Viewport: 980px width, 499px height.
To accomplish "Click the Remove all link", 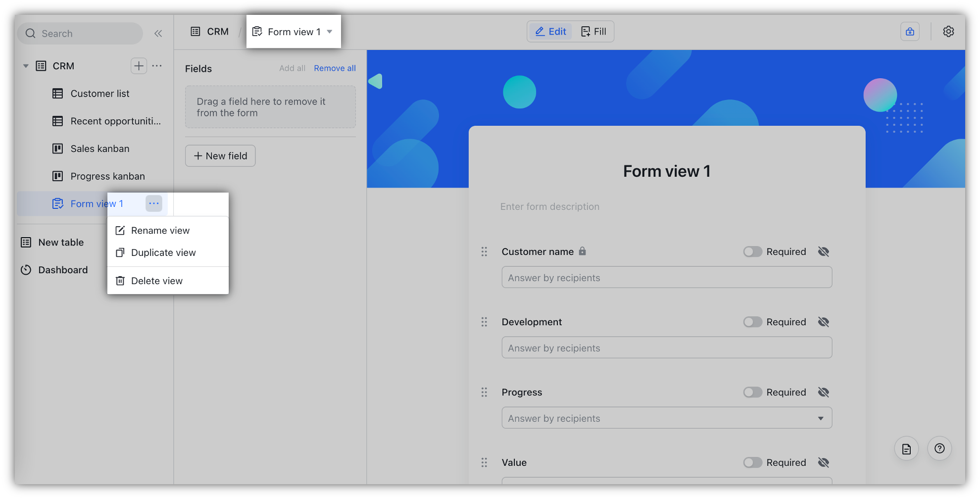I will (335, 68).
